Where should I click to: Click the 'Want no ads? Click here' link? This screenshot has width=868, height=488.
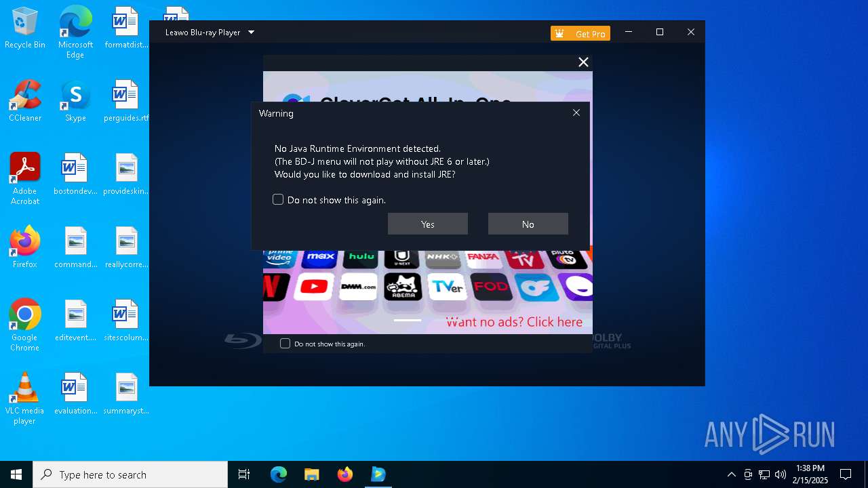514,322
